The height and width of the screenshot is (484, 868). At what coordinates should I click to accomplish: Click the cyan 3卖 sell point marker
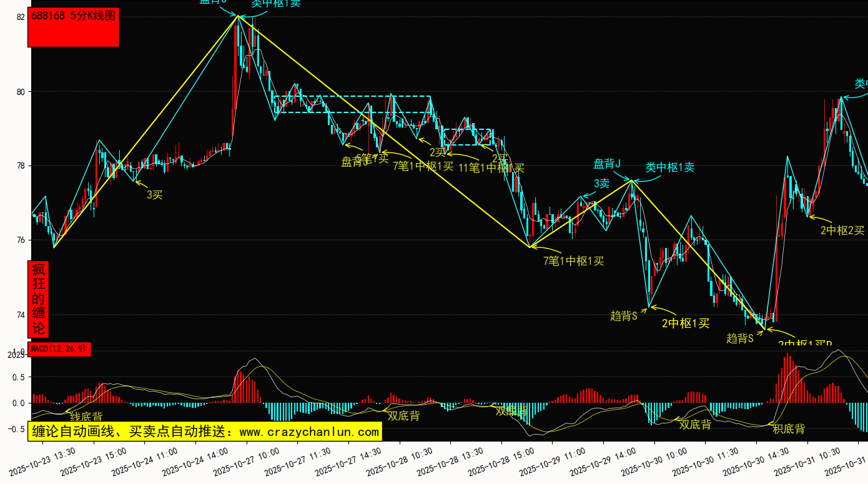click(x=601, y=183)
